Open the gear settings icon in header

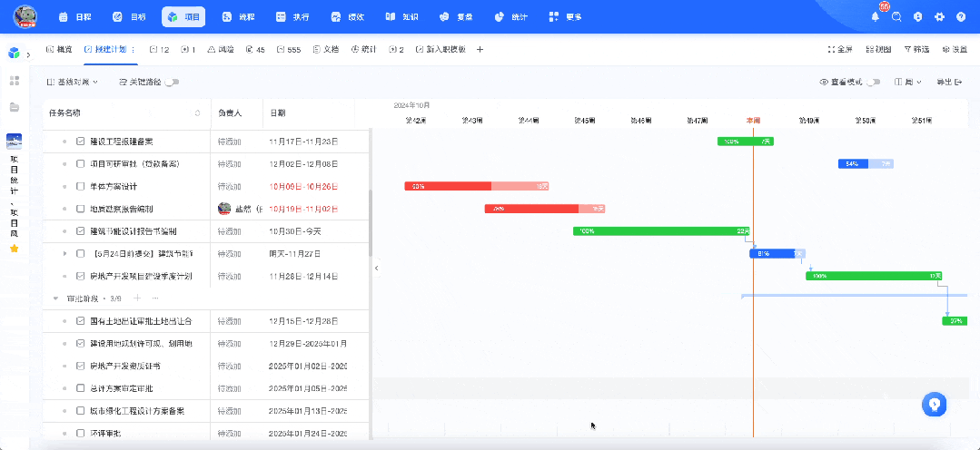[939, 17]
